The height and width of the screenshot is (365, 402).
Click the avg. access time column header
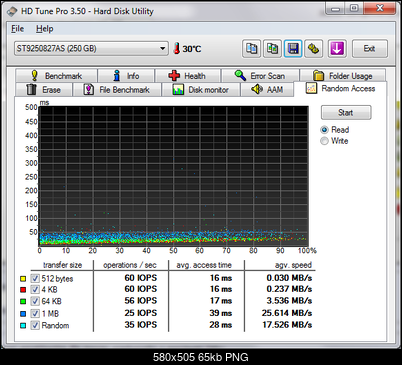pos(204,265)
